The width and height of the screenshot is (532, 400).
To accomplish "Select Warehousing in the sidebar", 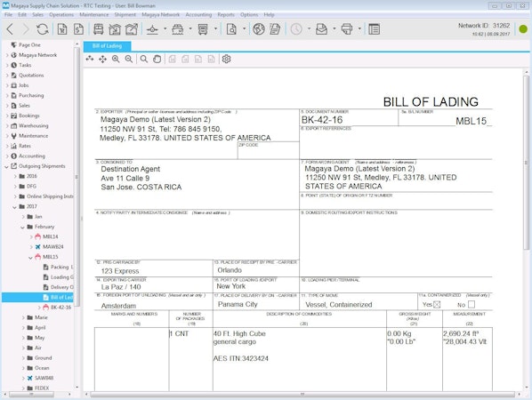I will click(34, 125).
